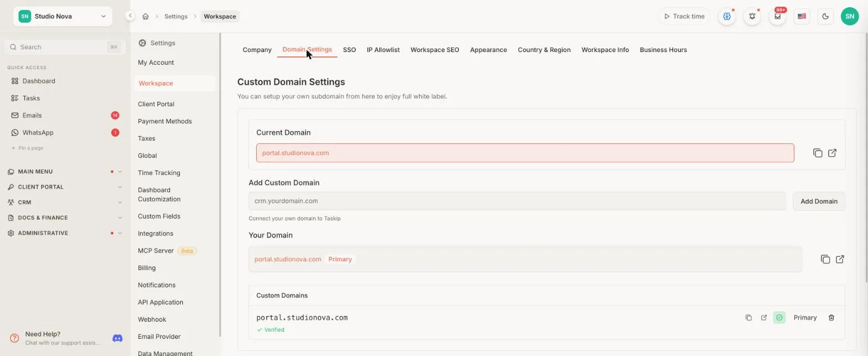Expand the DOCS & FINANCE section
This screenshot has height=356, width=868.
point(65,218)
